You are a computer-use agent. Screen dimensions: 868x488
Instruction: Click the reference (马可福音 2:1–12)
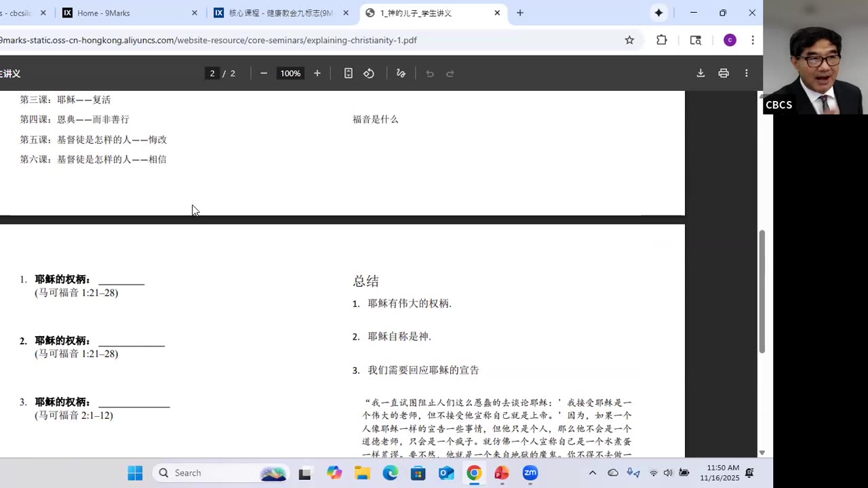(x=74, y=415)
